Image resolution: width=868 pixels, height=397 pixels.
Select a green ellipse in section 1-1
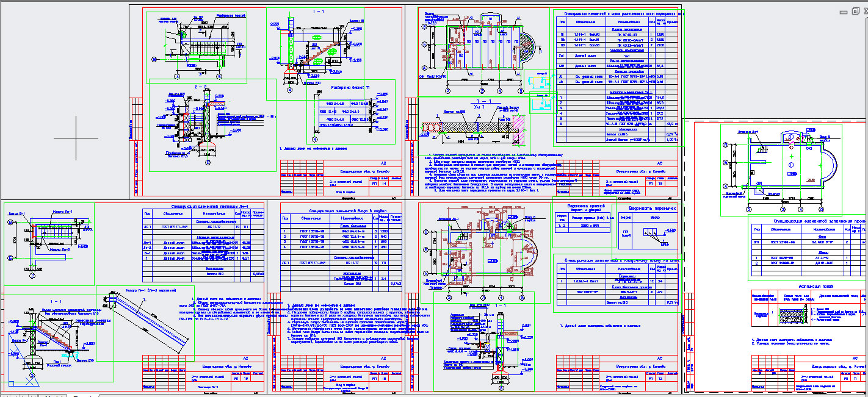coord(316,37)
